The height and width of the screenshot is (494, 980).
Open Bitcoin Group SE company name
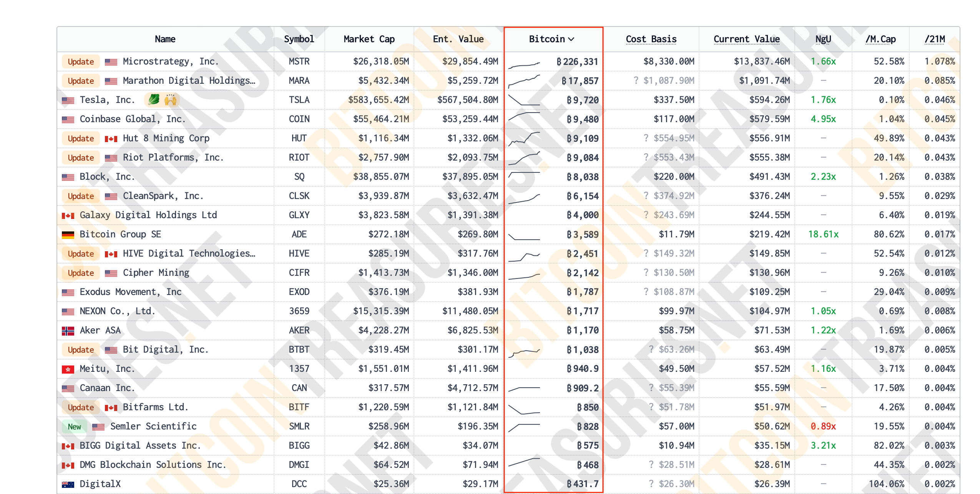click(x=120, y=234)
